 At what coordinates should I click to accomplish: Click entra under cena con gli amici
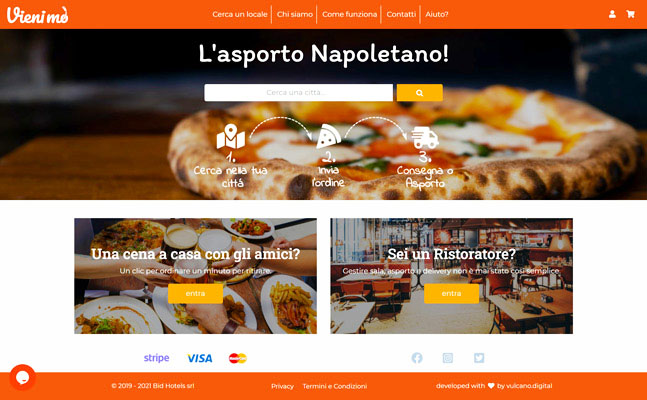(196, 293)
